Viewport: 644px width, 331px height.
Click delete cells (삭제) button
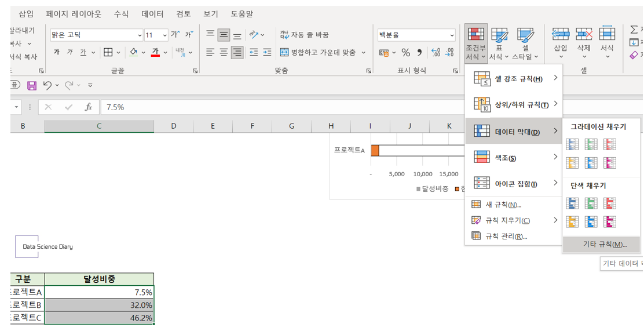pos(584,43)
